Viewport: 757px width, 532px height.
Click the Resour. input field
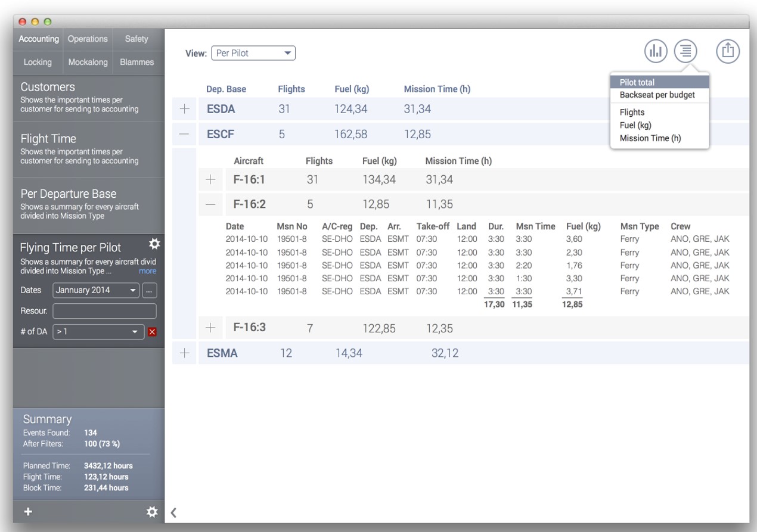tap(104, 311)
